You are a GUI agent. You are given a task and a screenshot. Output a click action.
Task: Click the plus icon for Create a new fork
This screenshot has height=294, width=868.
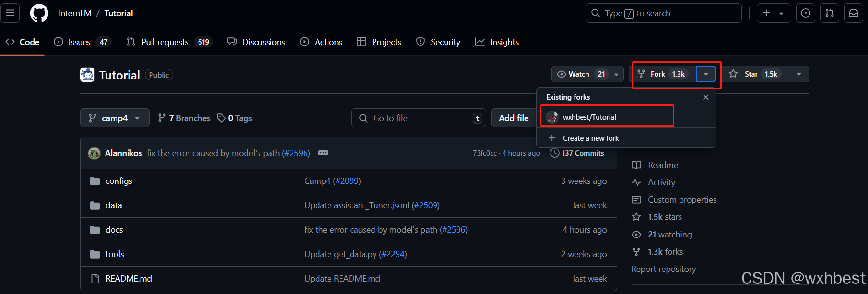552,138
